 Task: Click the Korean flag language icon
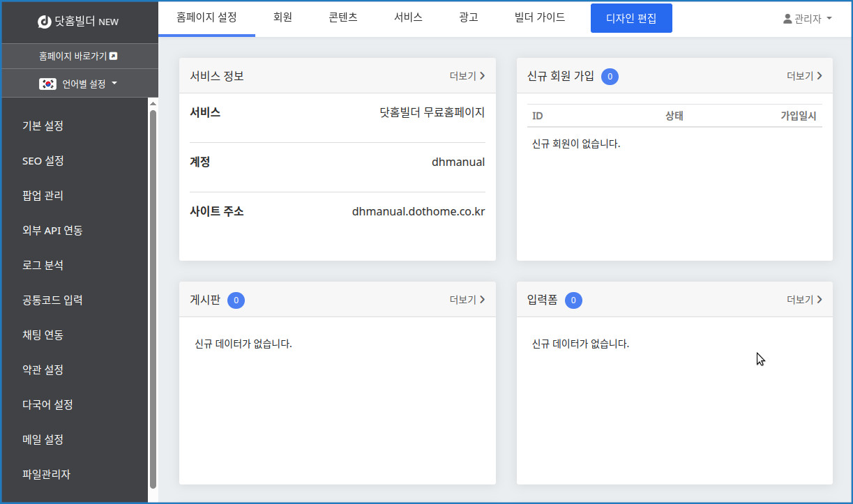(47, 84)
